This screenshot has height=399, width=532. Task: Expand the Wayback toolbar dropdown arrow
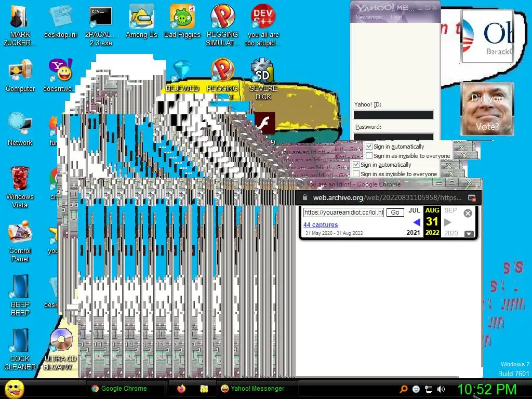(x=469, y=234)
